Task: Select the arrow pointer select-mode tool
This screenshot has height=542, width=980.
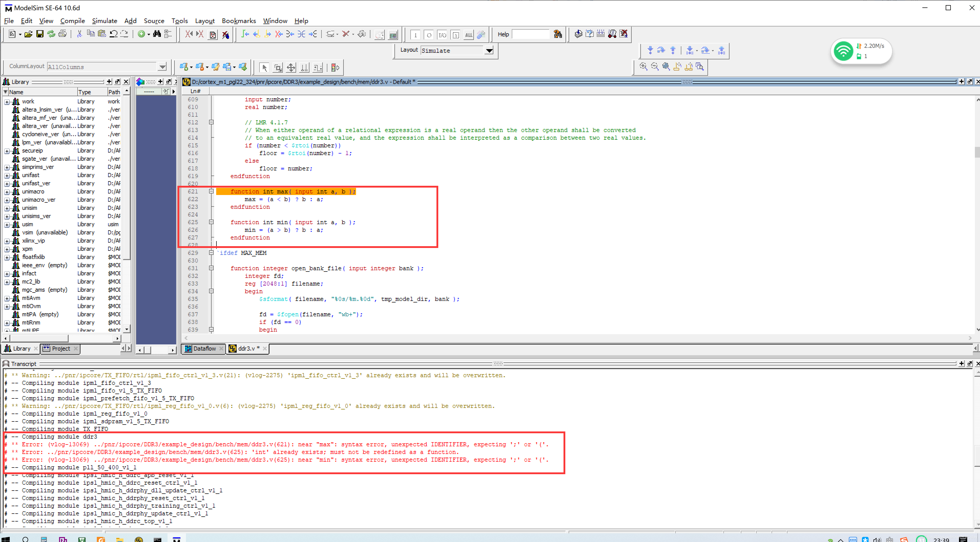Action: tap(264, 68)
